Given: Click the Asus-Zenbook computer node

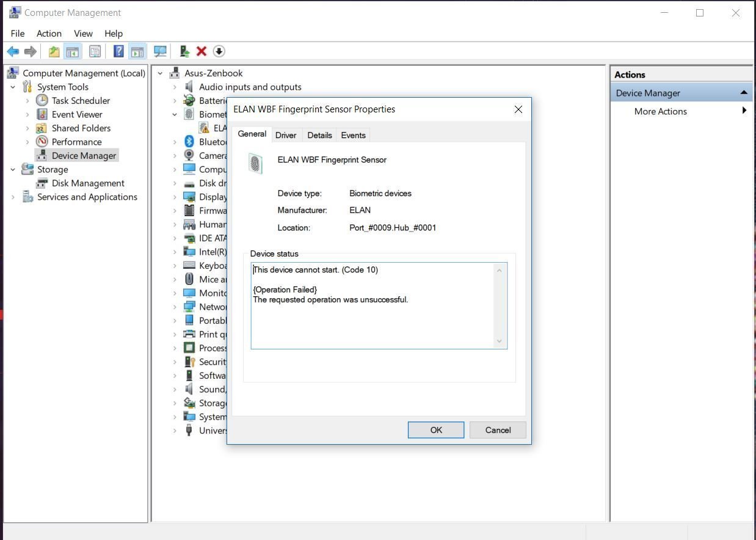Looking at the screenshot, I should pyautogui.click(x=213, y=73).
